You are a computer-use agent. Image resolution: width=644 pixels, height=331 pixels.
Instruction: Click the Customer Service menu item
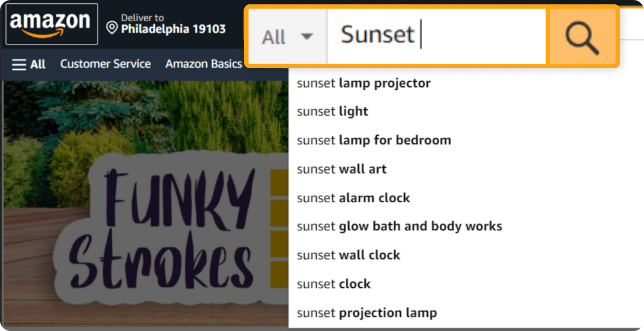point(105,64)
